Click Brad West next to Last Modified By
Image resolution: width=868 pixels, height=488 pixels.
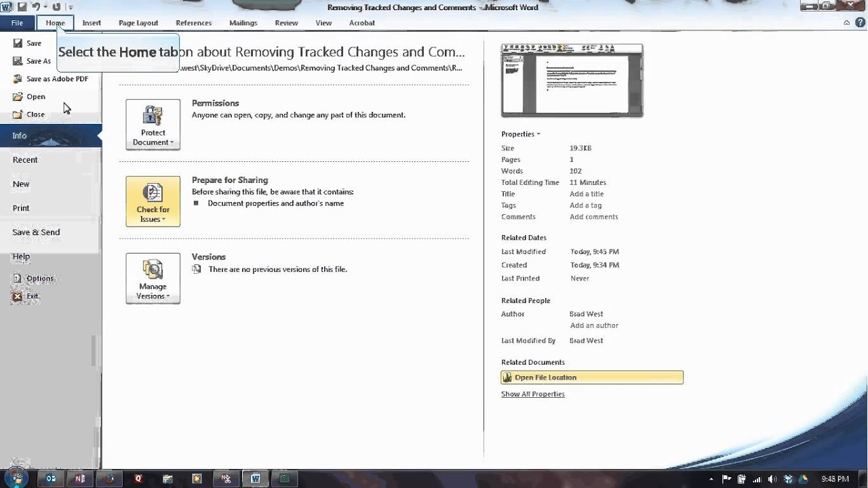587,341
